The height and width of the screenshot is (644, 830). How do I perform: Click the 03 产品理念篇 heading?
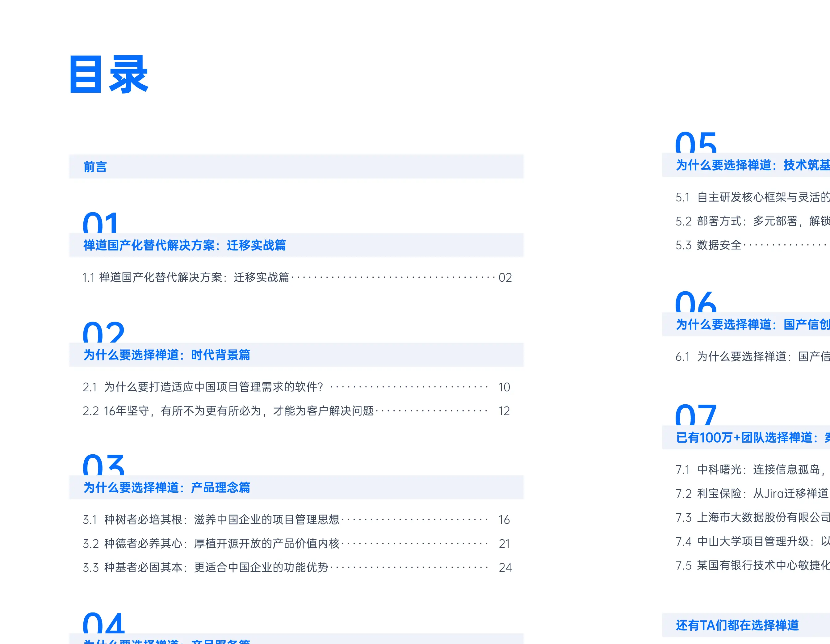(x=167, y=487)
